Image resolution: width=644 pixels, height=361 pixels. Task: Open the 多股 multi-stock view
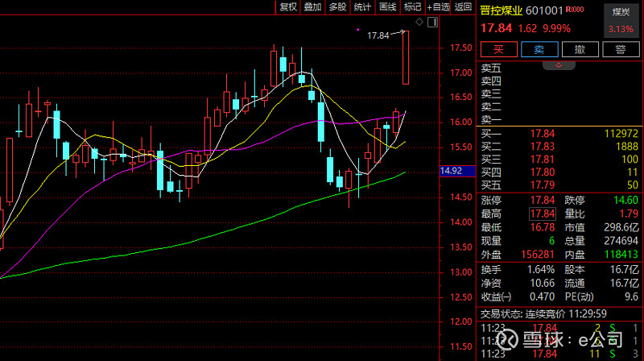tap(338, 7)
